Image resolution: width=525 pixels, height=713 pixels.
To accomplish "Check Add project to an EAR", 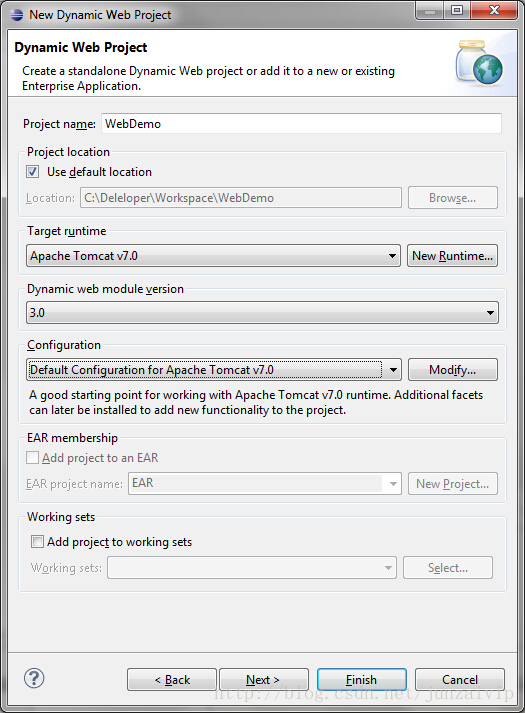I will (33, 457).
